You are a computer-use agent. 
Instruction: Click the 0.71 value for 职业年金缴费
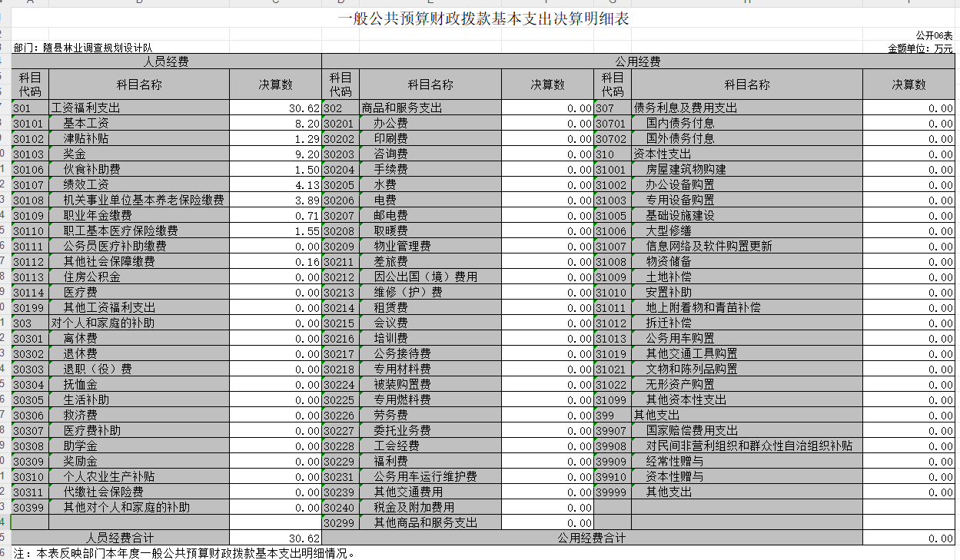tap(275, 215)
